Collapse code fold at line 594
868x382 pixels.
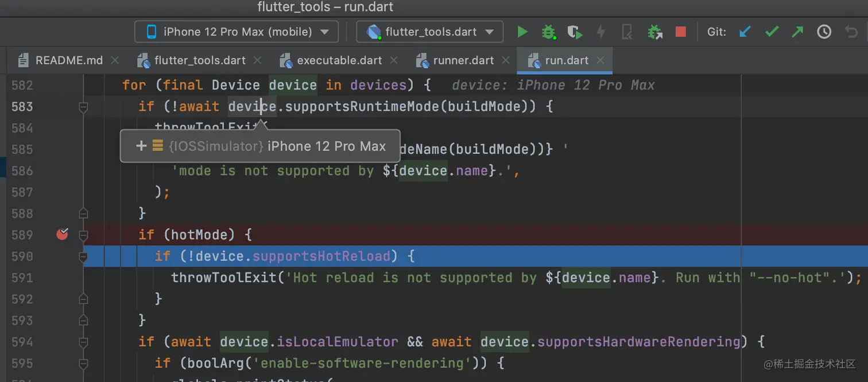click(x=83, y=342)
